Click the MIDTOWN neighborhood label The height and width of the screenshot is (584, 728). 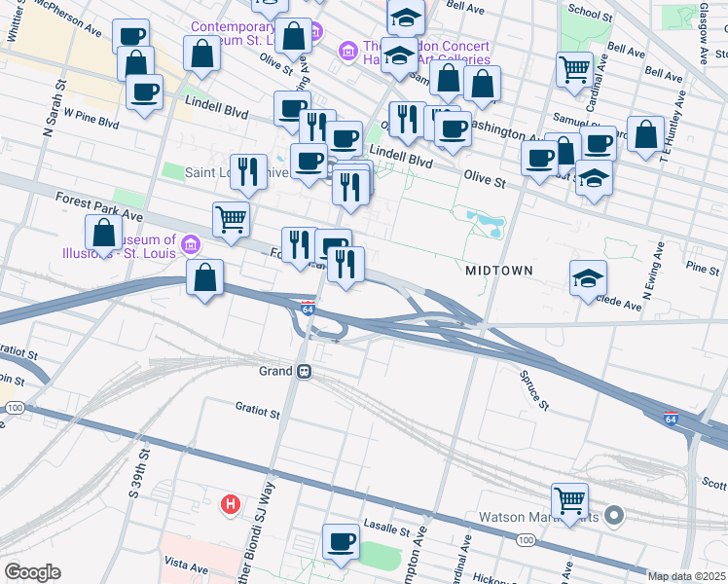(x=499, y=271)
